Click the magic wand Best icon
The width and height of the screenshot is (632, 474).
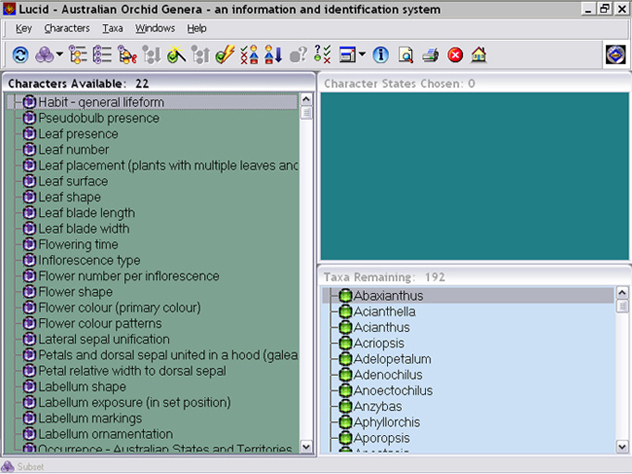tap(176, 55)
